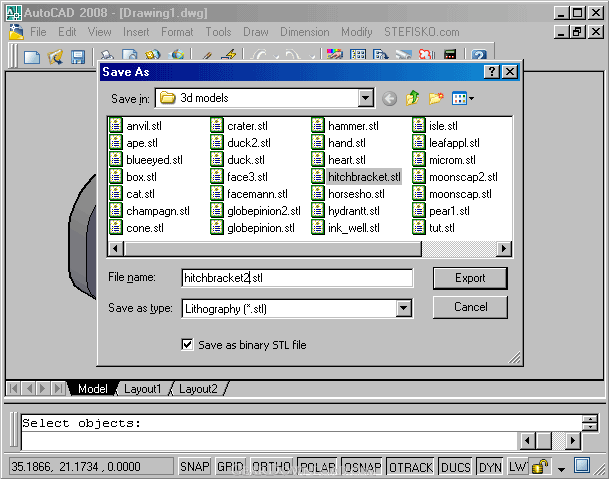609x479 pixels.
Task: Open the Save as type dropdown
Action: coord(404,309)
